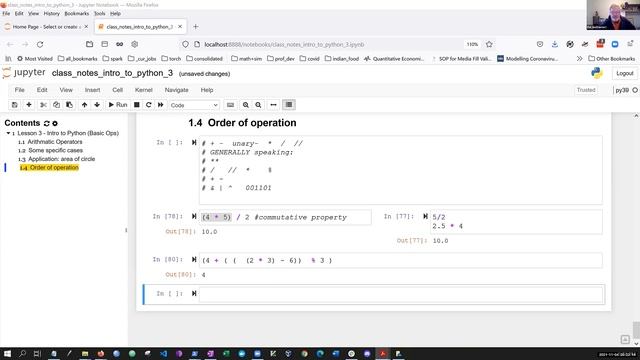The width and height of the screenshot is (640, 360).
Task: Bookmark this page with the star icon
Action: point(489,44)
